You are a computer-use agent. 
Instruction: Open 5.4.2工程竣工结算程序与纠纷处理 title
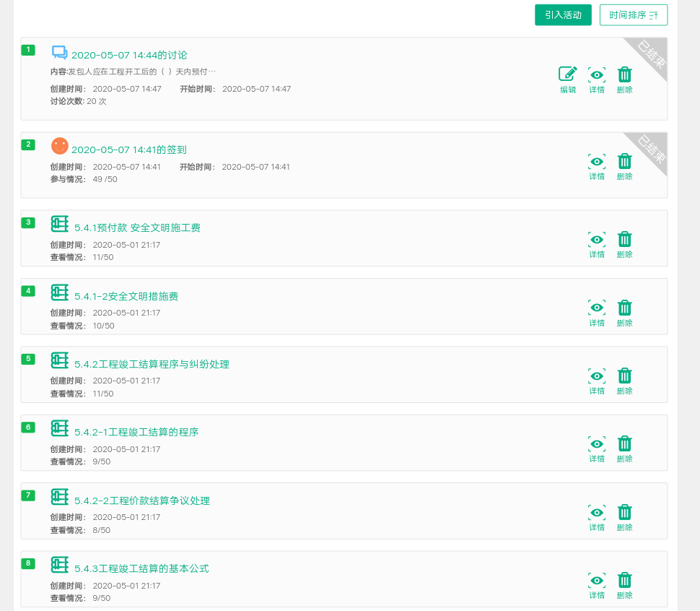(152, 365)
